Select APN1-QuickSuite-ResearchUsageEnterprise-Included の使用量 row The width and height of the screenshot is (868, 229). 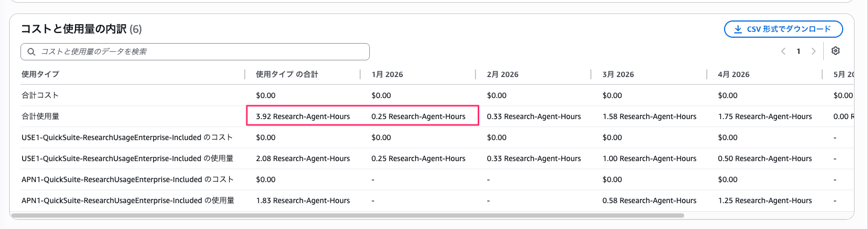click(128, 200)
